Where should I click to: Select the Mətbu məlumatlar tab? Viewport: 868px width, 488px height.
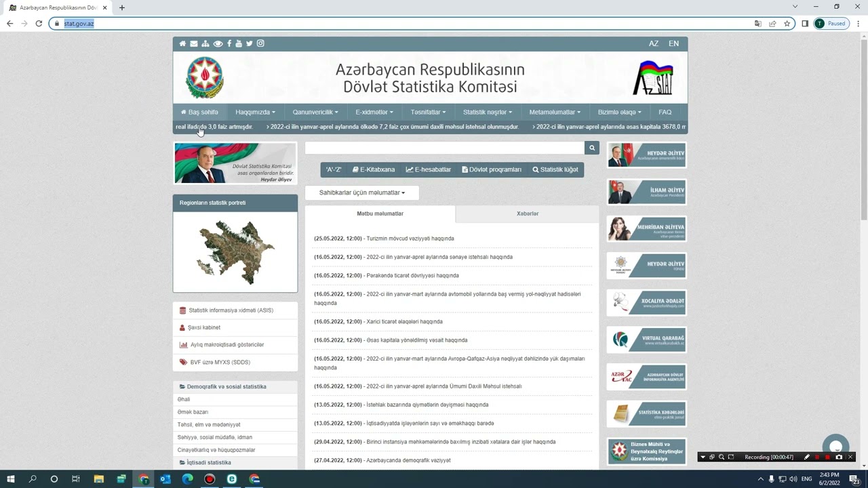(x=380, y=213)
